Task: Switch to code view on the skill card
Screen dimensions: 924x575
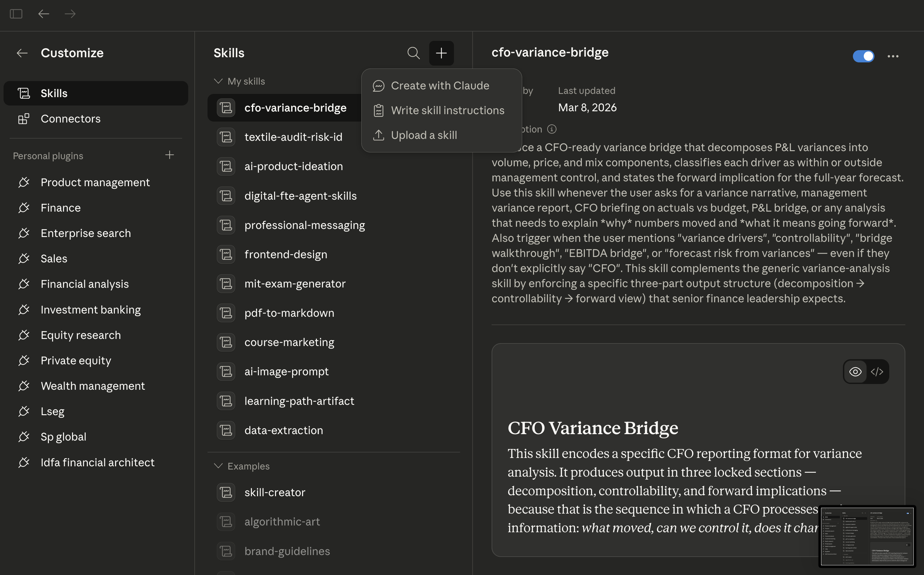Action: tap(877, 371)
